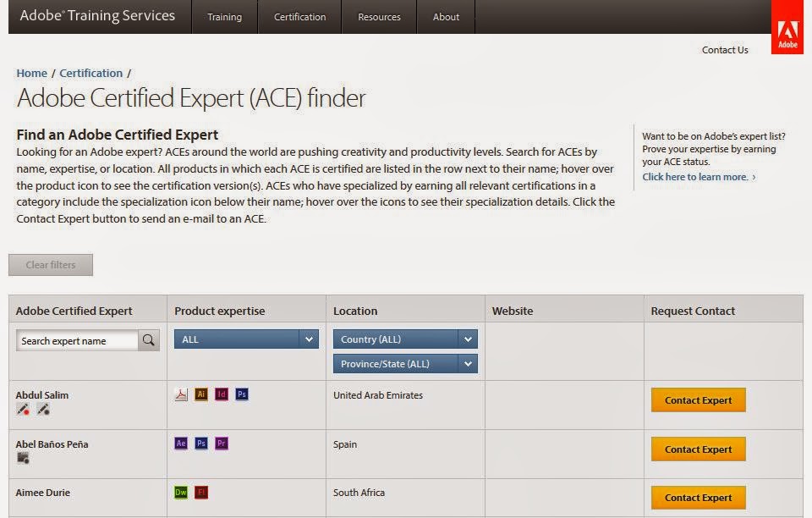Click the Acrobat icon beside Abdul Salim's name
The height and width of the screenshot is (518, 812).
180,394
